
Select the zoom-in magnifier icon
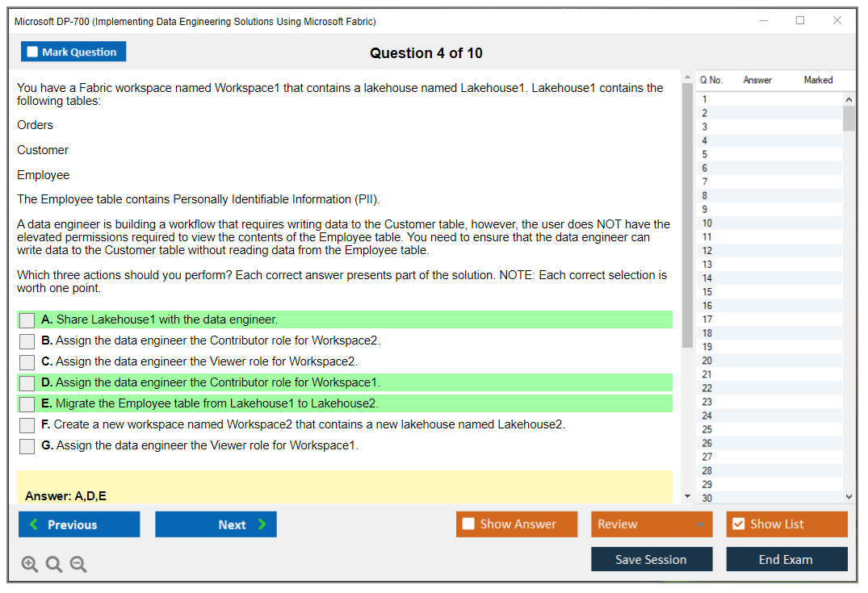coord(29,564)
